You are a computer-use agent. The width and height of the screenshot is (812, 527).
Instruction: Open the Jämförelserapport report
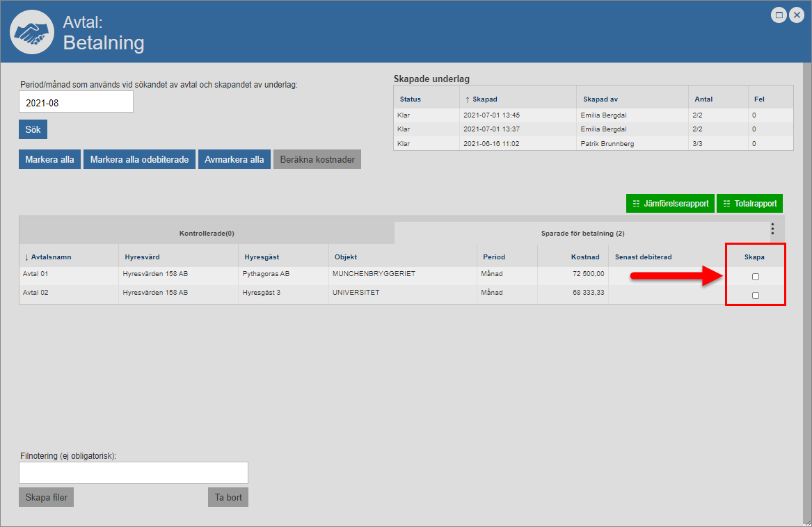(x=670, y=204)
